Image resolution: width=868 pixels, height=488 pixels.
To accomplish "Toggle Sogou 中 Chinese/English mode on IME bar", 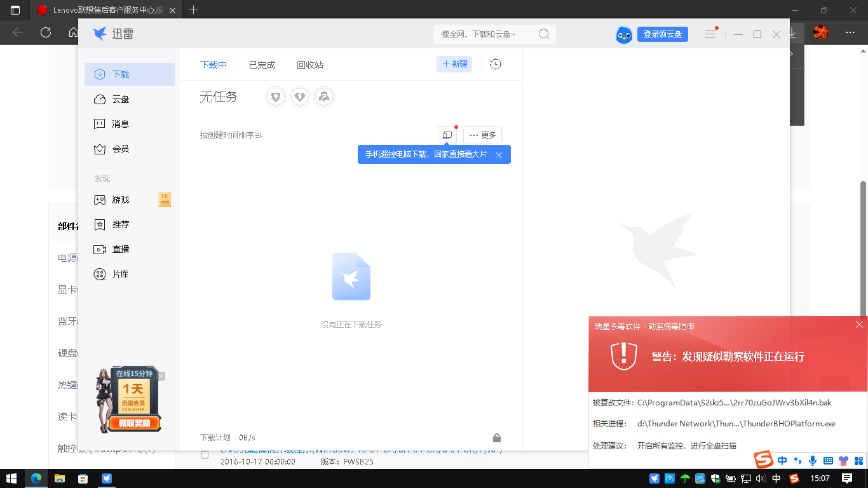I will 782,461.
